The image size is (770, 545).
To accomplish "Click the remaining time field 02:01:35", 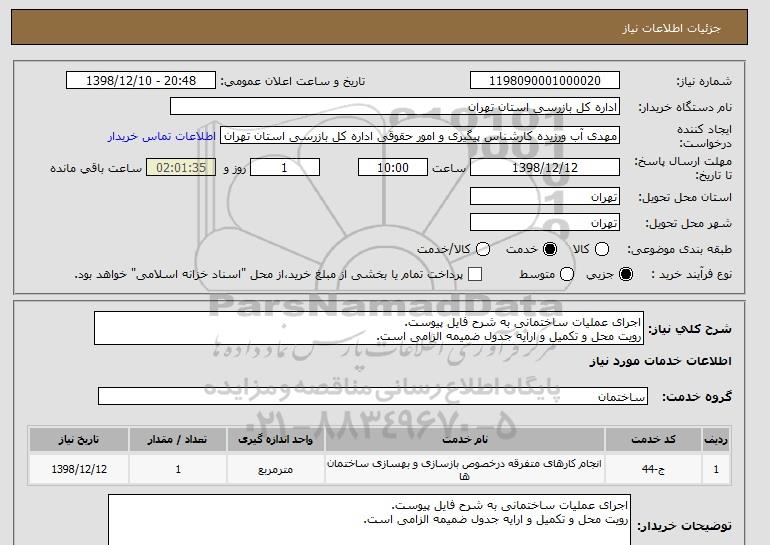I will pyautogui.click(x=181, y=167).
